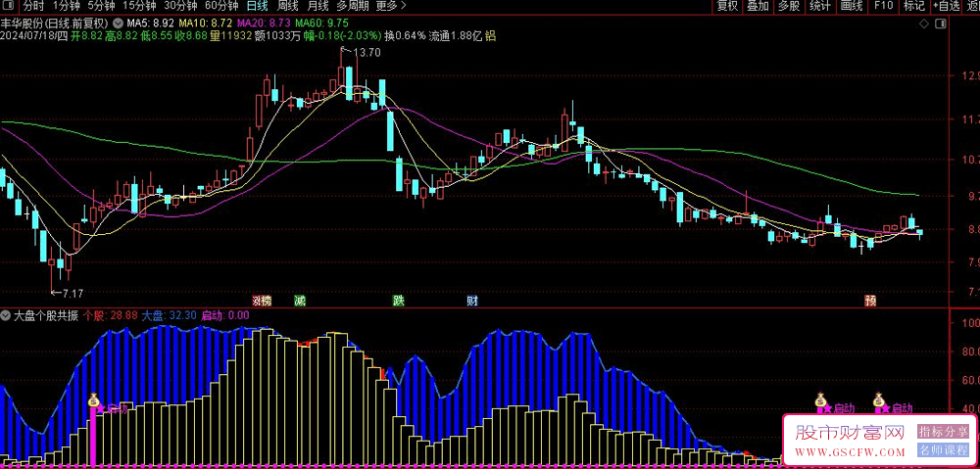Screen dimensions: 980x469
Task: Open the 多周期 multi-period view
Action: pos(353,6)
